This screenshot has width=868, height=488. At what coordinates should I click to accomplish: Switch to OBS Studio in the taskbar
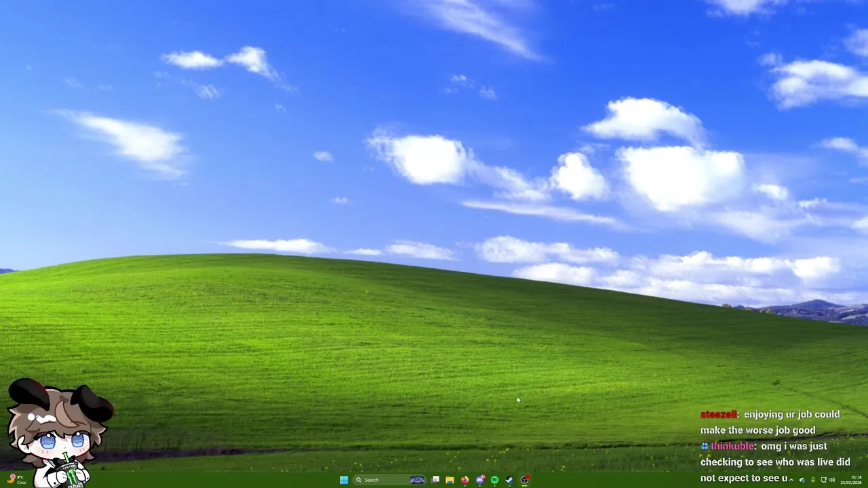click(525, 480)
